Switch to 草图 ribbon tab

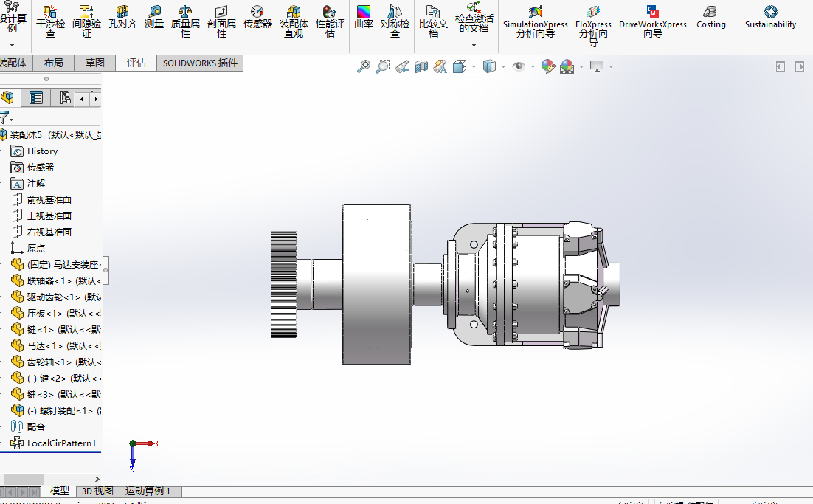coord(95,63)
